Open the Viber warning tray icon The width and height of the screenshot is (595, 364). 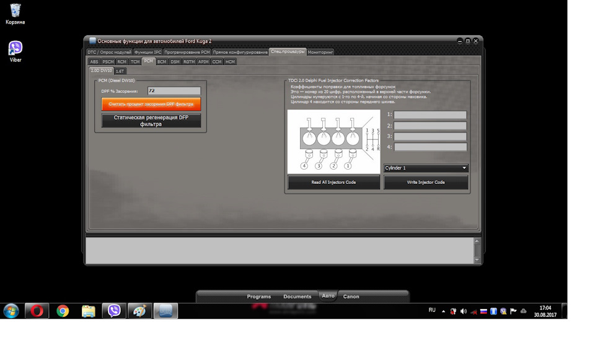click(x=503, y=311)
